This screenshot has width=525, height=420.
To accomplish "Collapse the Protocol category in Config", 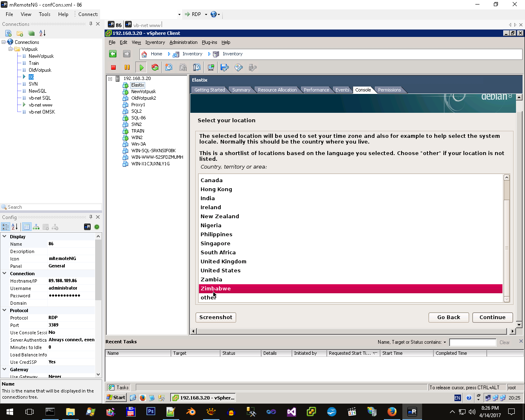I will (x=5, y=310).
